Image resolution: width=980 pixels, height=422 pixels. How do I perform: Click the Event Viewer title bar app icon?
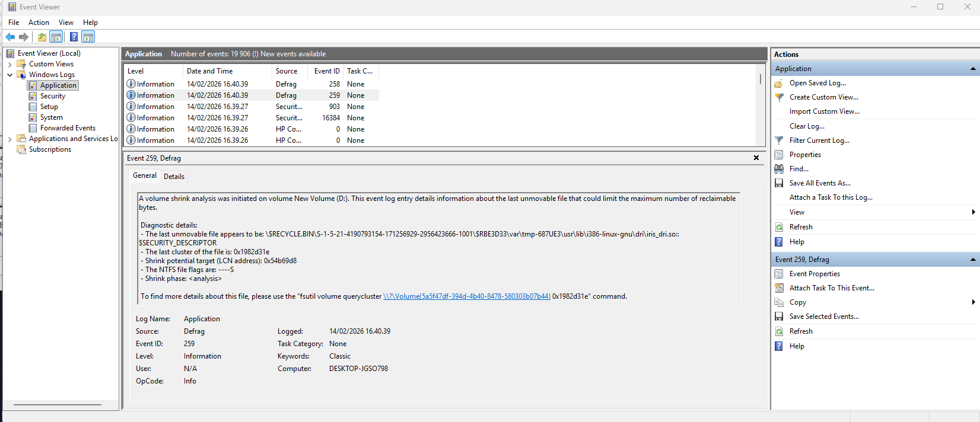click(x=12, y=7)
